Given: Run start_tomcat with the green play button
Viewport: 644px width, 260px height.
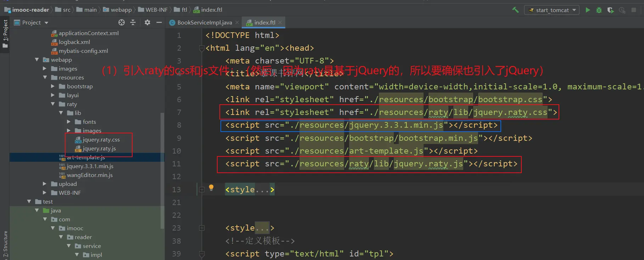Looking at the screenshot, I should (x=588, y=10).
